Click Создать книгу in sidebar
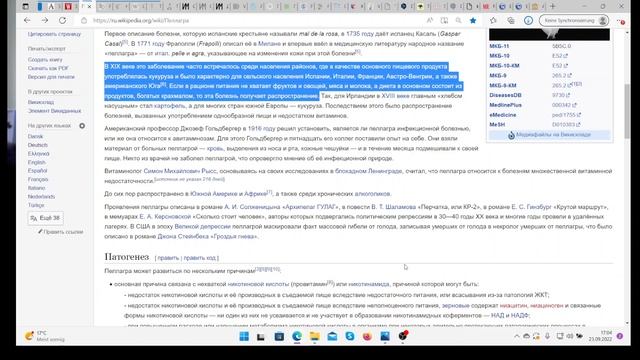This screenshot has width=640, height=360. pyautogui.click(x=45, y=60)
